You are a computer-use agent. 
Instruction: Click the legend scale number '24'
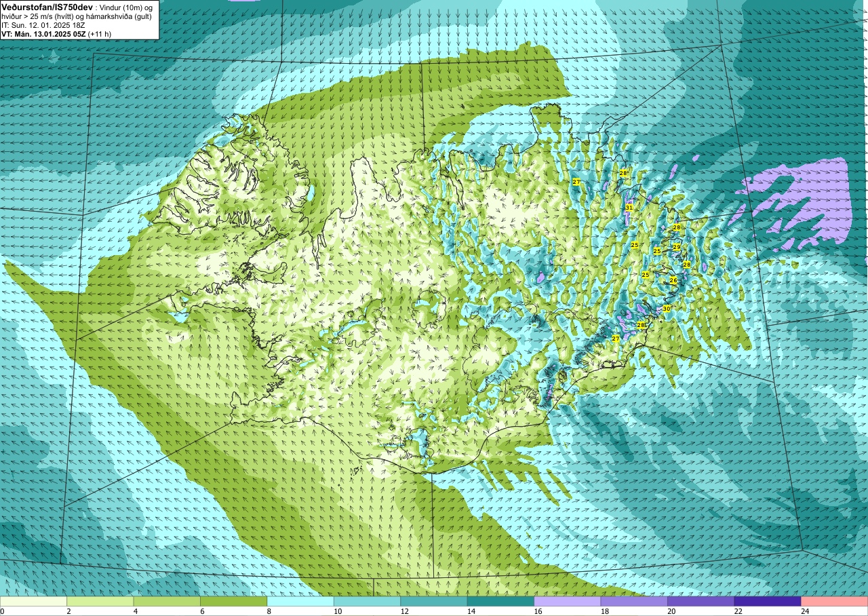pyautogui.click(x=806, y=611)
